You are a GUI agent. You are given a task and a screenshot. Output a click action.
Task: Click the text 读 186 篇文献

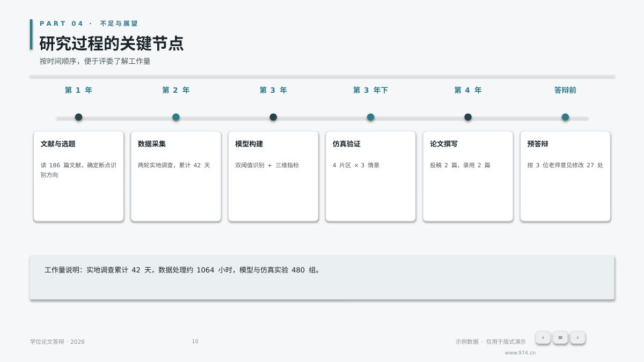point(62,165)
